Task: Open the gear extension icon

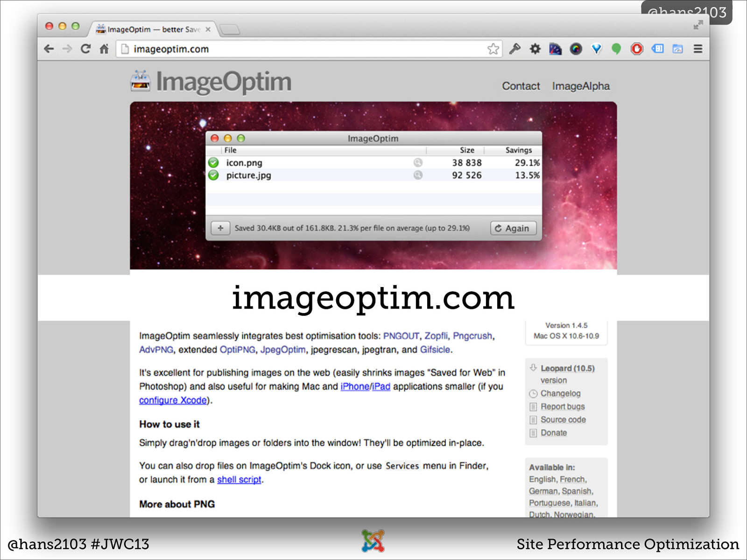Action: click(x=535, y=49)
